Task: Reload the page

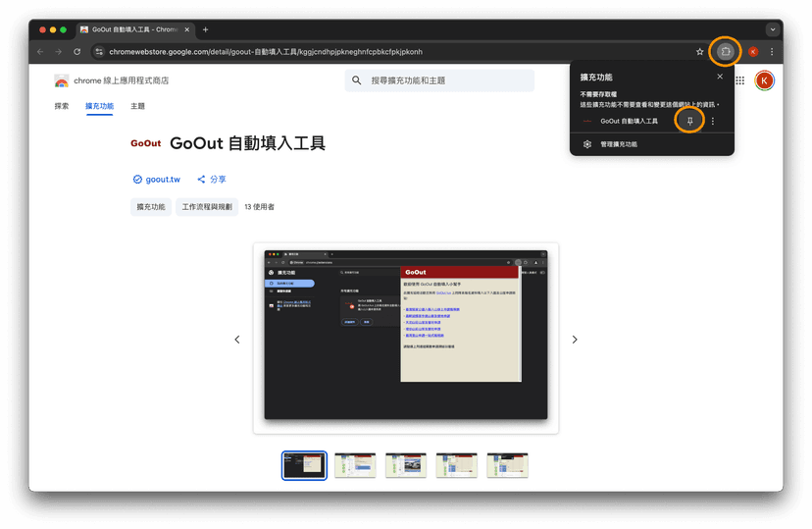Action: click(x=77, y=52)
